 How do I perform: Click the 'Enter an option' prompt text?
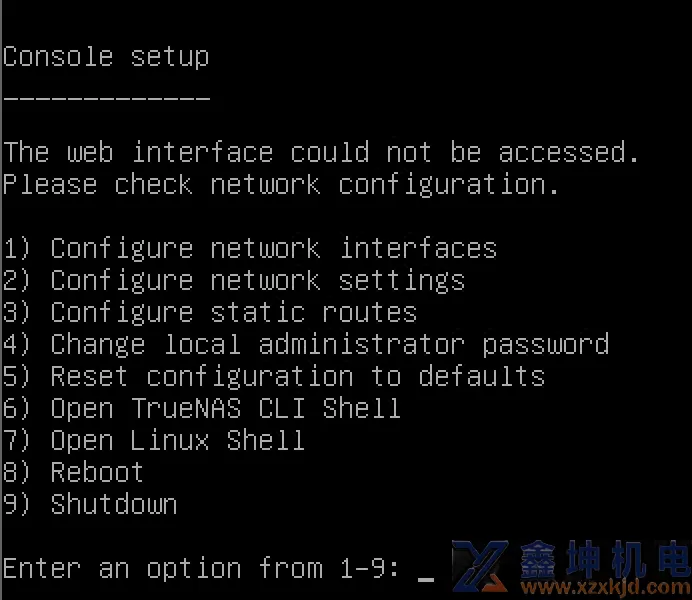(122, 568)
